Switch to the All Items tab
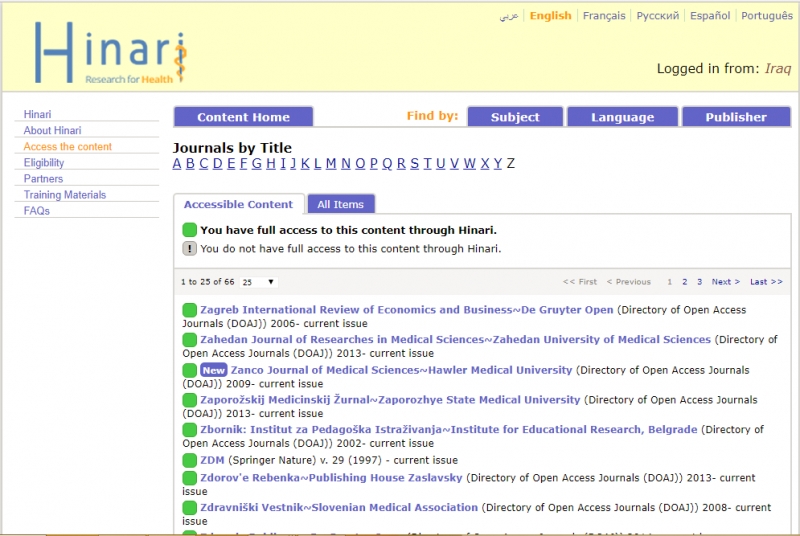 341,205
